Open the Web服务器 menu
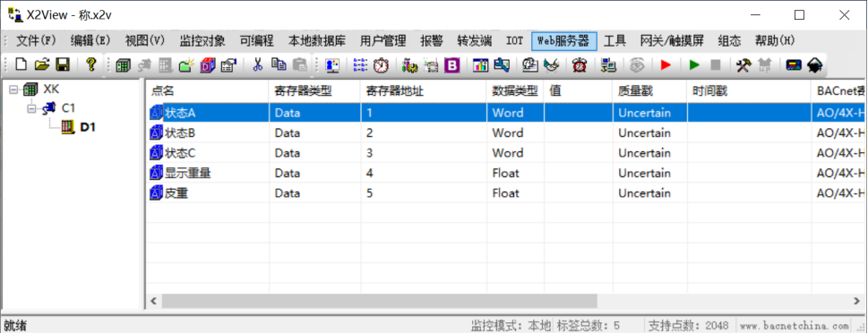This screenshot has width=868, height=333. click(564, 40)
